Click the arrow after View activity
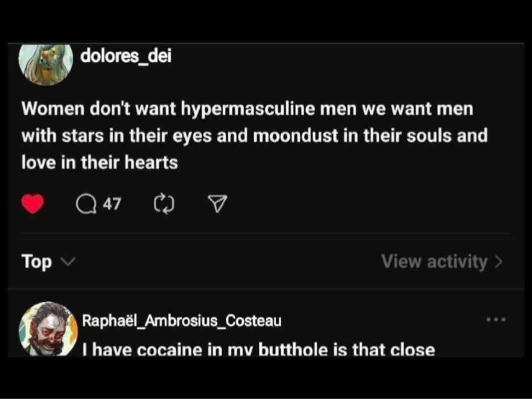 tap(498, 261)
